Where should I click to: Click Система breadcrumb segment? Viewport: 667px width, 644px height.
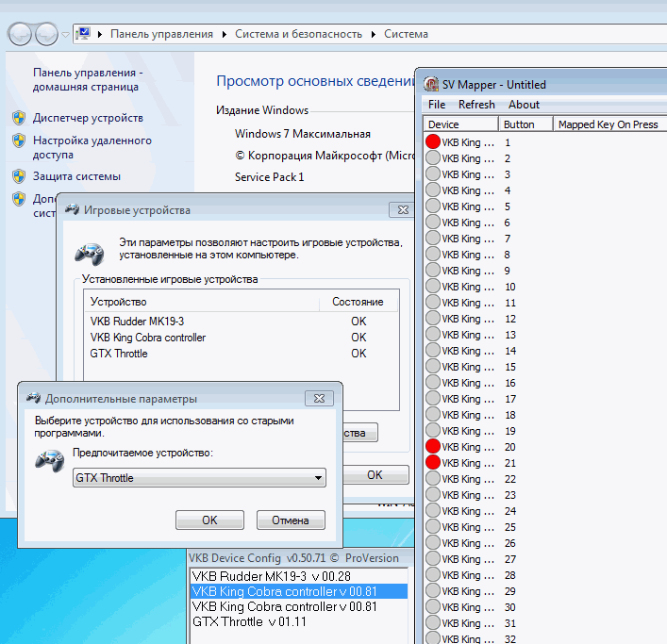coord(406,34)
